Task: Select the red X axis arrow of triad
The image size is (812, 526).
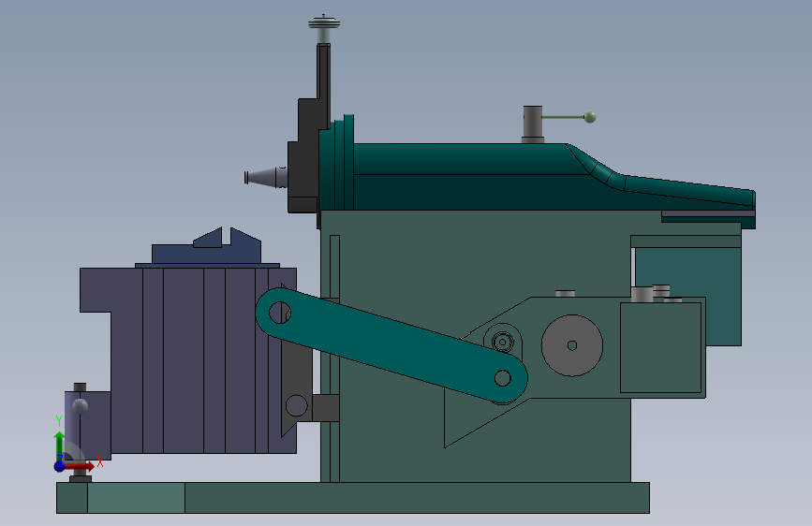Action: click(x=81, y=466)
